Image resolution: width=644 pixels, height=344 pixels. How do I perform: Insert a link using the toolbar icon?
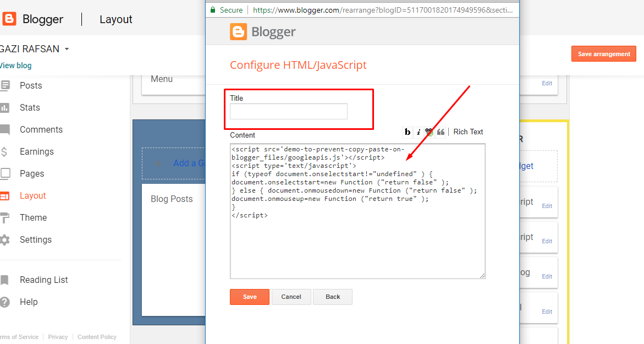pyautogui.click(x=429, y=132)
